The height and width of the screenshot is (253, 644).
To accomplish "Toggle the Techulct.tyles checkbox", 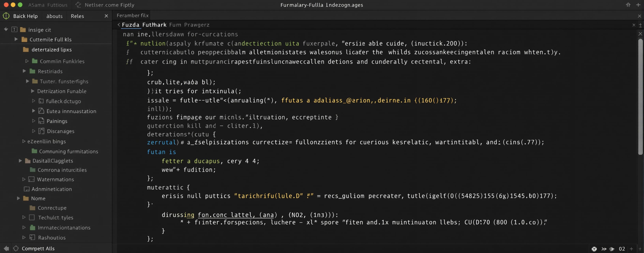I will [x=32, y=217].
